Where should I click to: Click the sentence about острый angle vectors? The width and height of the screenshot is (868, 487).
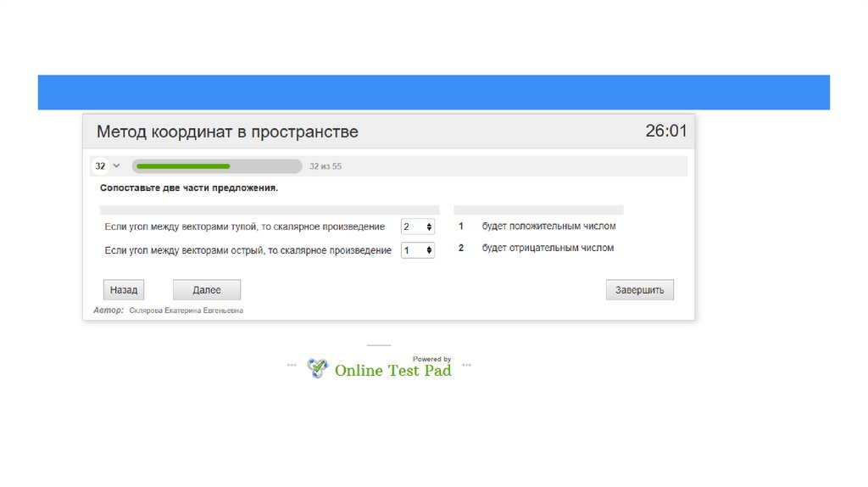[248, 250]
